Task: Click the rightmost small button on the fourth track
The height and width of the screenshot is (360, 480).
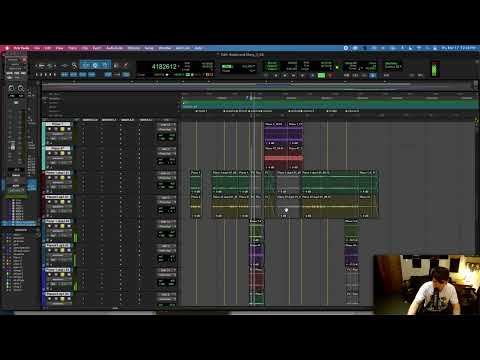Action: (69, 202)
